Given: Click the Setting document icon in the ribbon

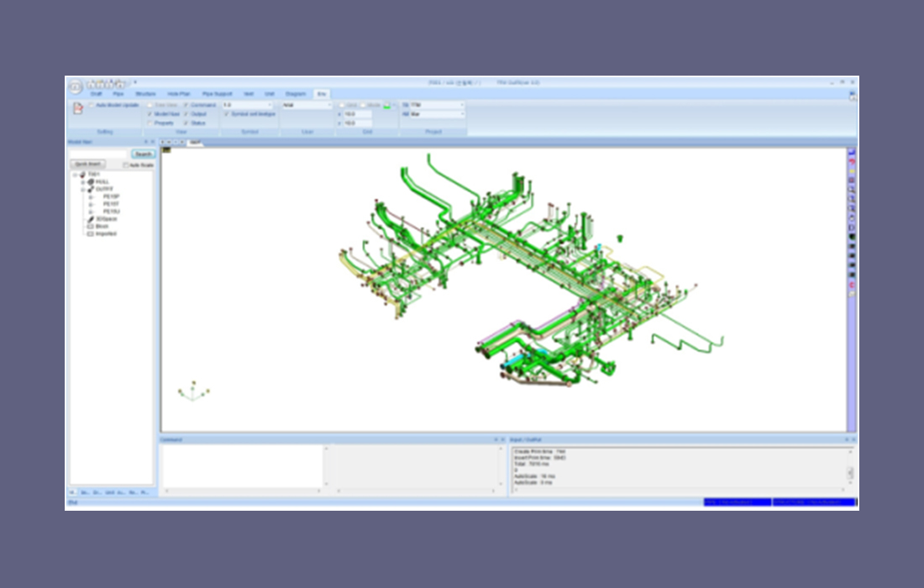Looking at the screenshot, I should click(x=78, y=108).
